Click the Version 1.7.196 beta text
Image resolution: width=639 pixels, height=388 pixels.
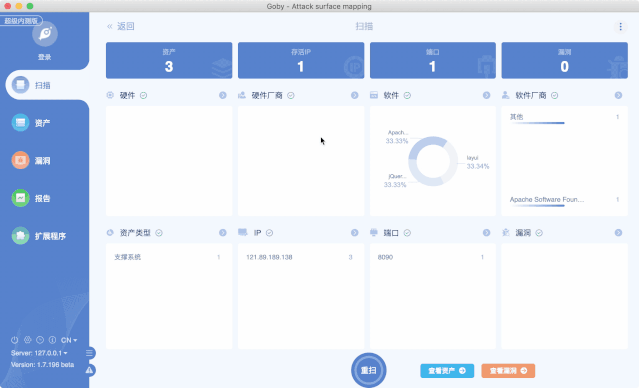pyautogui.click(x=42, y=365)
